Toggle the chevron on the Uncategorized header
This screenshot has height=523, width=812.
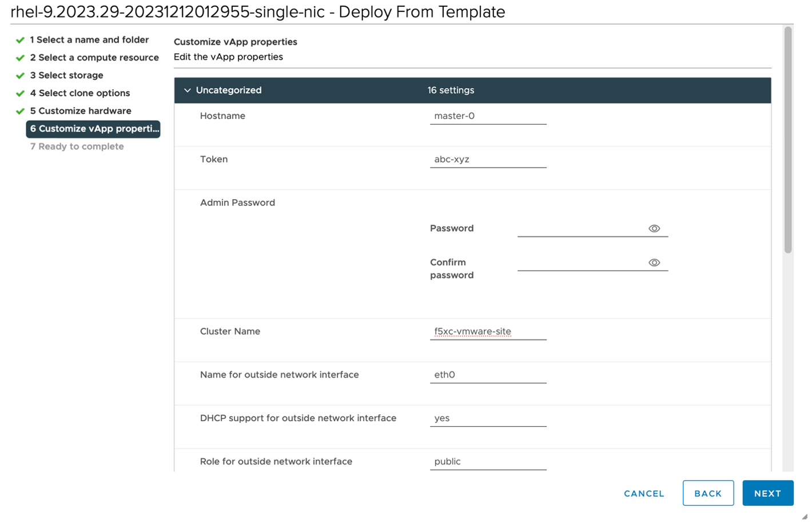[x=189, y=90]
